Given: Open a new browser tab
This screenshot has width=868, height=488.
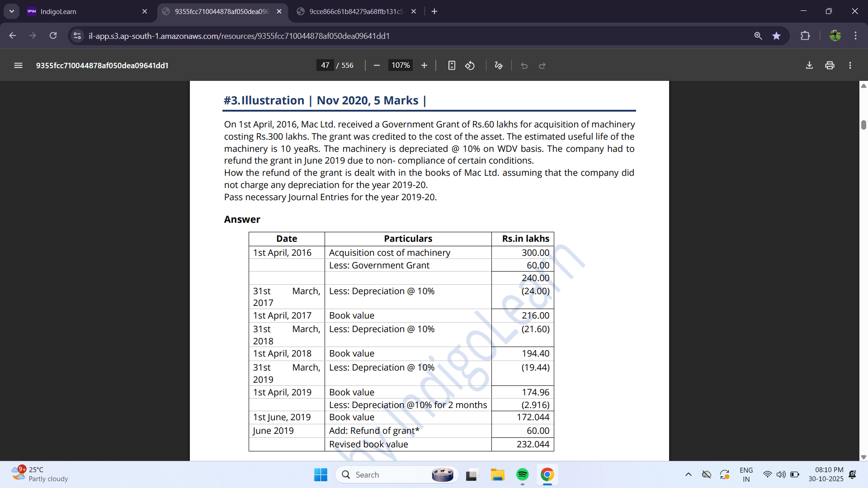Looking at the screenshot, I should click(434, 11).
